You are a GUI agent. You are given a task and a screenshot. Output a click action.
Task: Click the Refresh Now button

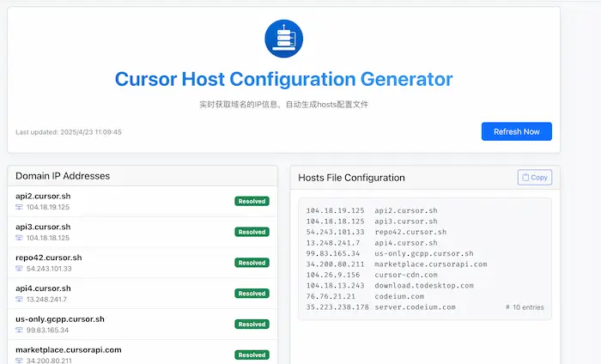pos(516,131)
